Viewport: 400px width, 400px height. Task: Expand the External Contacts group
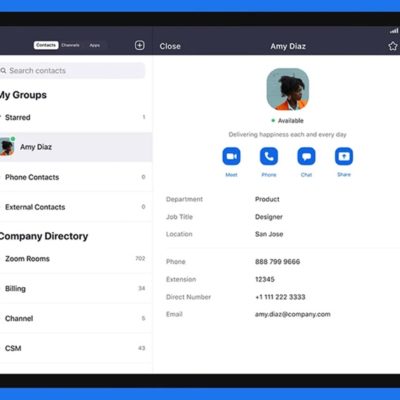point(76,207)
